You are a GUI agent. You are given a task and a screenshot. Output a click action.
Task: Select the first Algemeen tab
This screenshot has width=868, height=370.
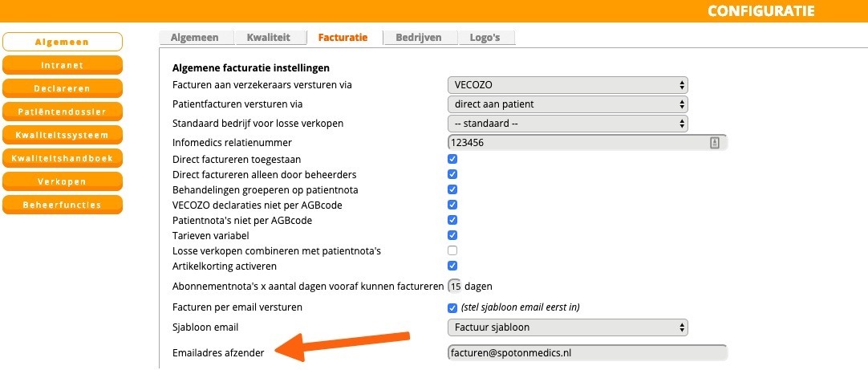(x=194, y=37)
